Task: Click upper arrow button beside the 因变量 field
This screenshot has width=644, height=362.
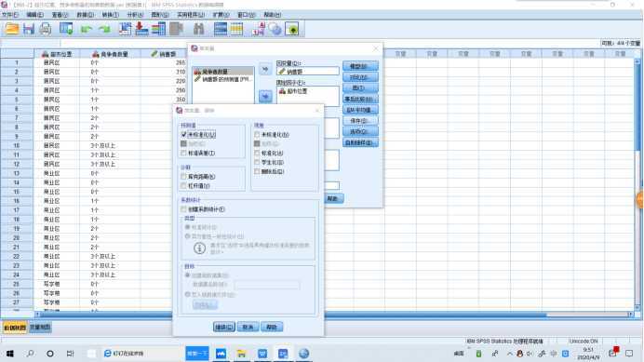Action: pos(265,69)
